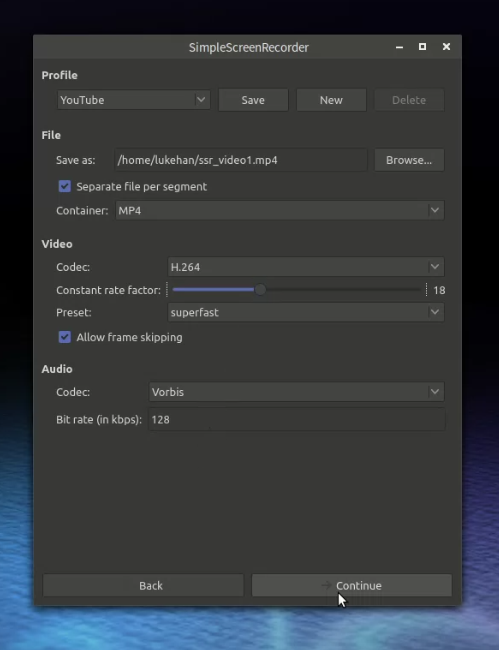Minimize the SimpleScreenRecorder window
This screenshot has width=499, height=650.
pyautogui.click(x=400, y=47)
